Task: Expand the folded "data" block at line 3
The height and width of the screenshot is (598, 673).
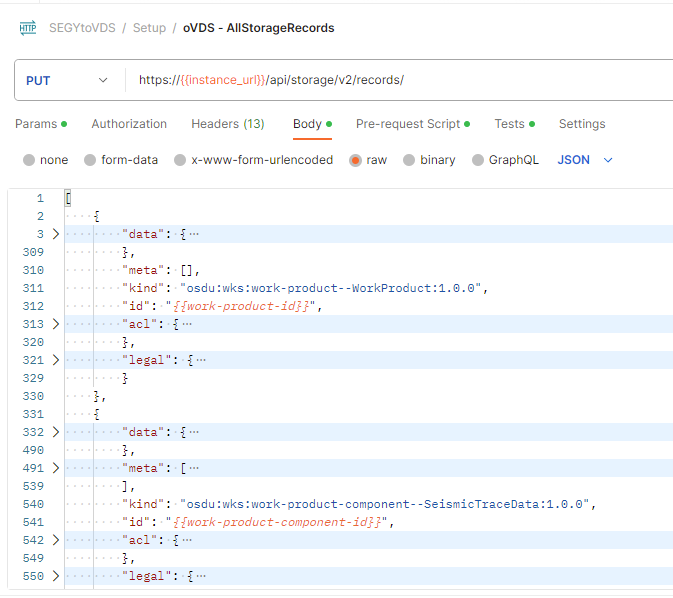Action: coord(56,234)
